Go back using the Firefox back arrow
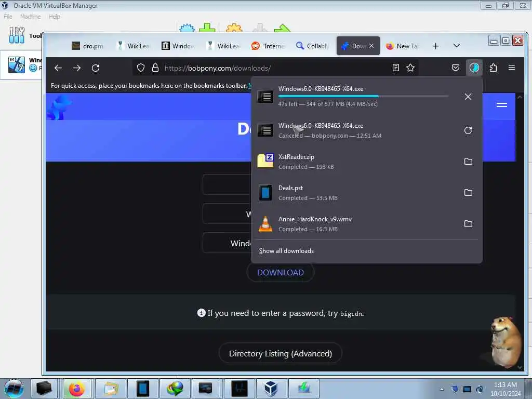This screenshot has width=532, height=399. click(58, 68)
